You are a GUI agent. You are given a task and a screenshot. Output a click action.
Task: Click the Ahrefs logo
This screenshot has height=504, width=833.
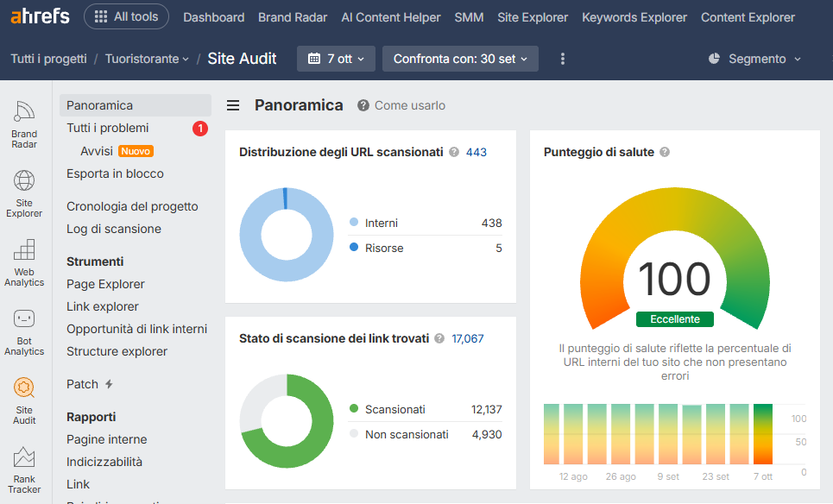(40, 16)
